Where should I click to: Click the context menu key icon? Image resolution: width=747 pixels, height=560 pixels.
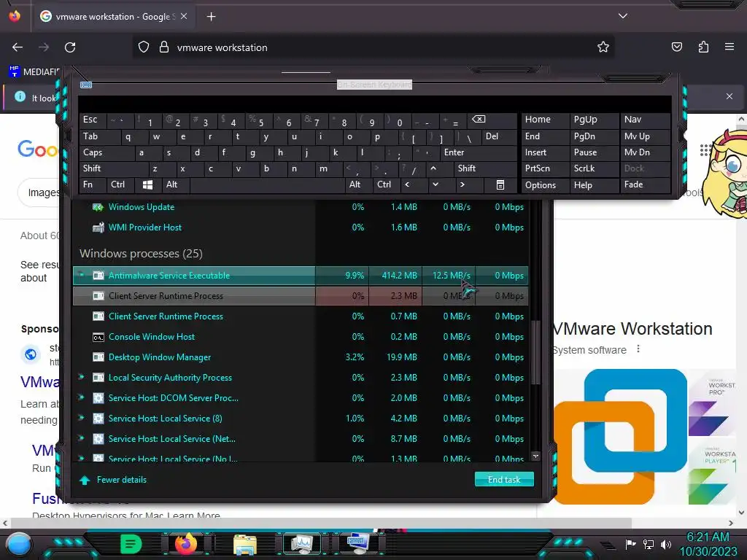[500, 185]
